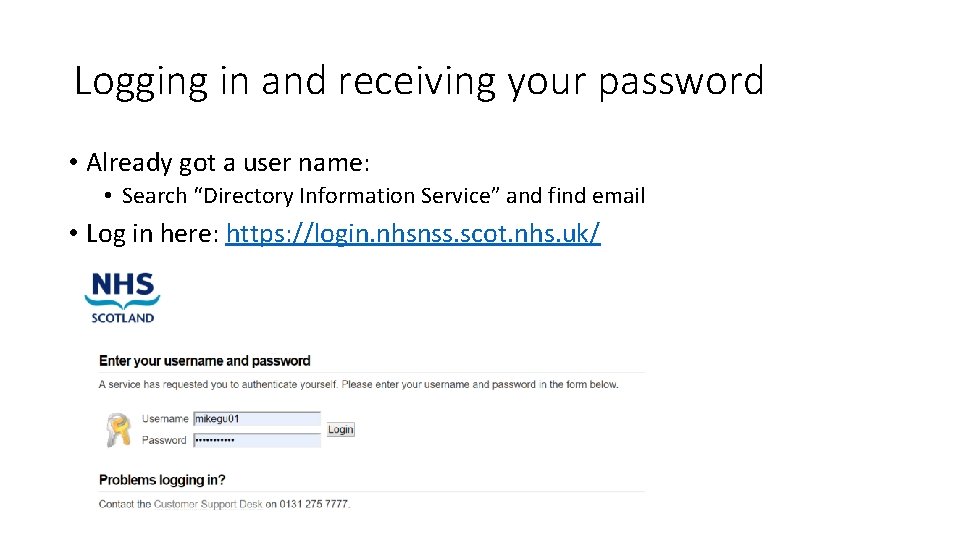Click the username value mikegu01

(x=217, y=419)
